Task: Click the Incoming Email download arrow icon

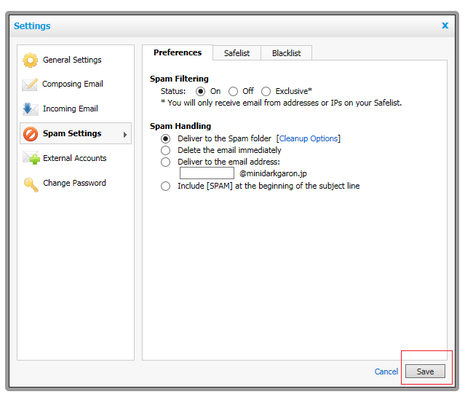Action: click(30, 109)
